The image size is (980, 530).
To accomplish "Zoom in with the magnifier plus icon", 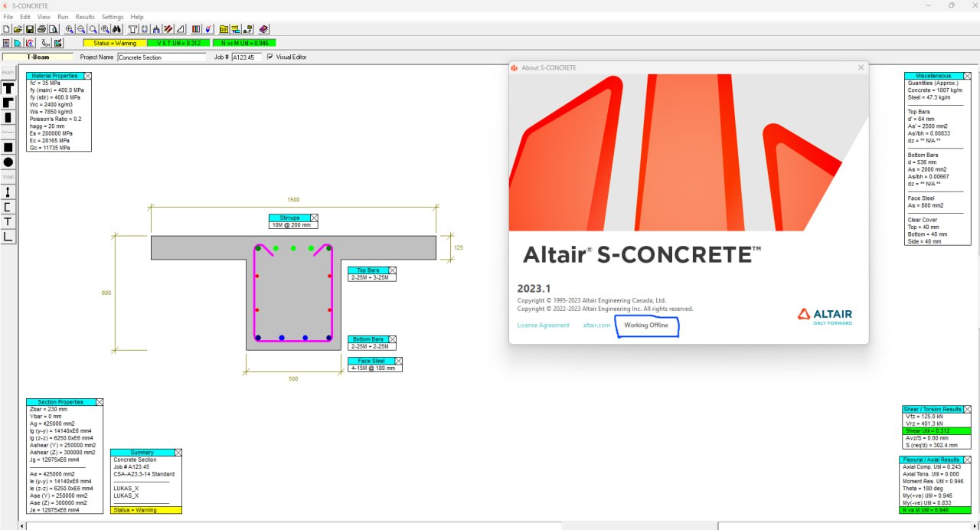I will coord(70,29).
